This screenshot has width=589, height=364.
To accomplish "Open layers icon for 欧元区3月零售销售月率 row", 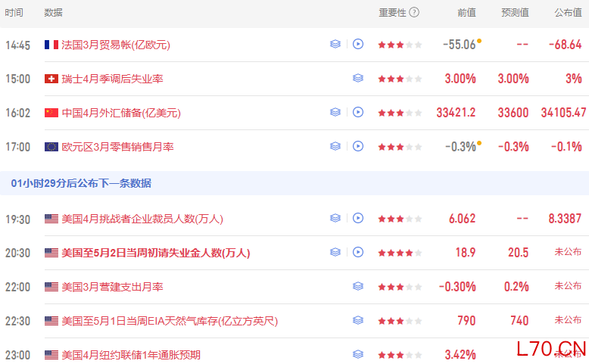I will [335, 146].
